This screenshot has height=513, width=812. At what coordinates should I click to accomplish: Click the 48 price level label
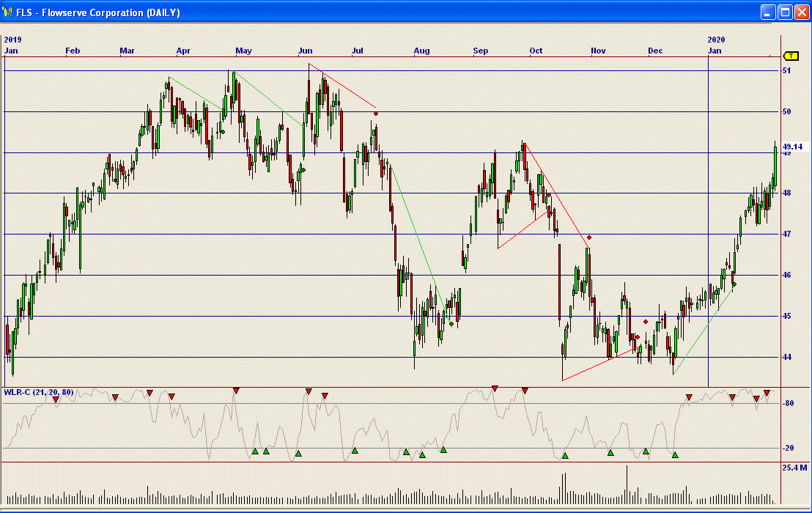(786, 193)
